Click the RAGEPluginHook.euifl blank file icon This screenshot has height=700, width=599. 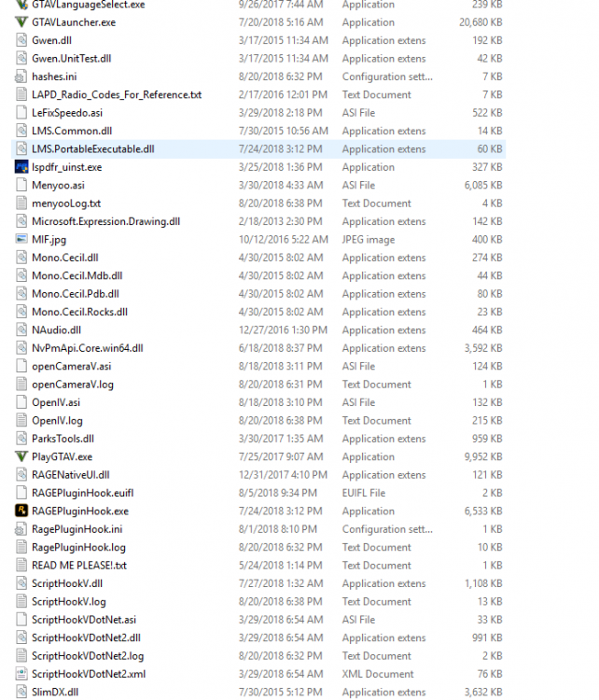(21, 493)
